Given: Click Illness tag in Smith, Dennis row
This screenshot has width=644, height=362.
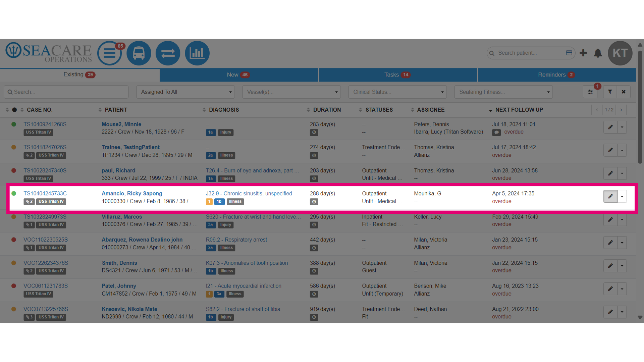Looking at the screenshot, I should click(x=226, y=271).
